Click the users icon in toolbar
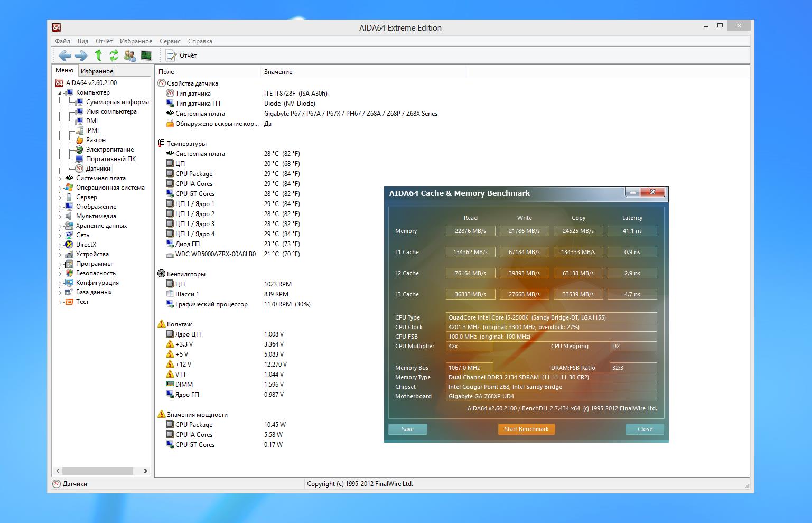 tap(130, 55)
